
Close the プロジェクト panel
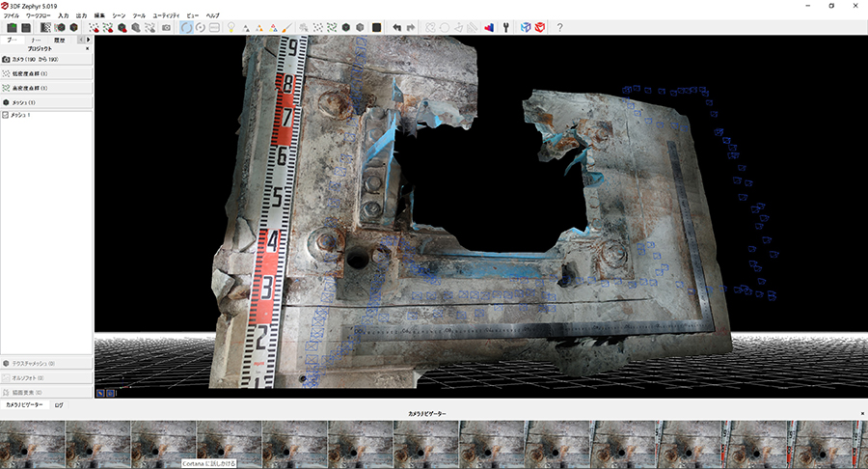(88, 48)
